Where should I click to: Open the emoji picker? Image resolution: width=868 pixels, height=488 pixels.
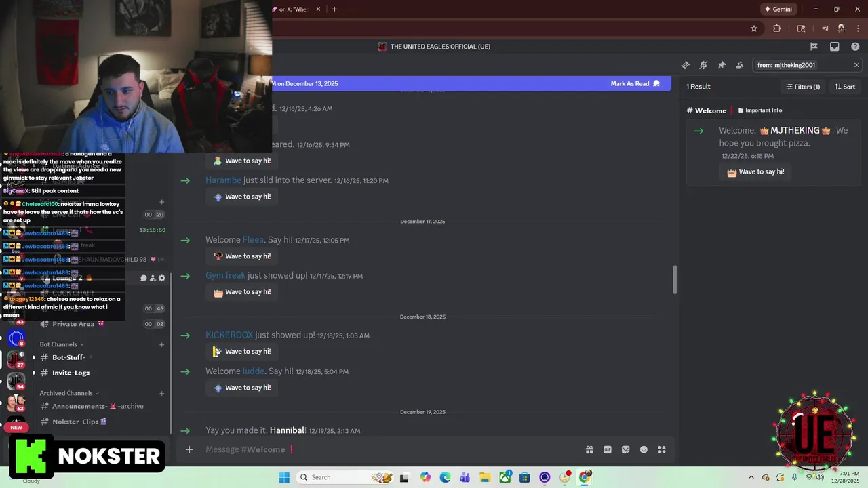click(x=644, y=449)
